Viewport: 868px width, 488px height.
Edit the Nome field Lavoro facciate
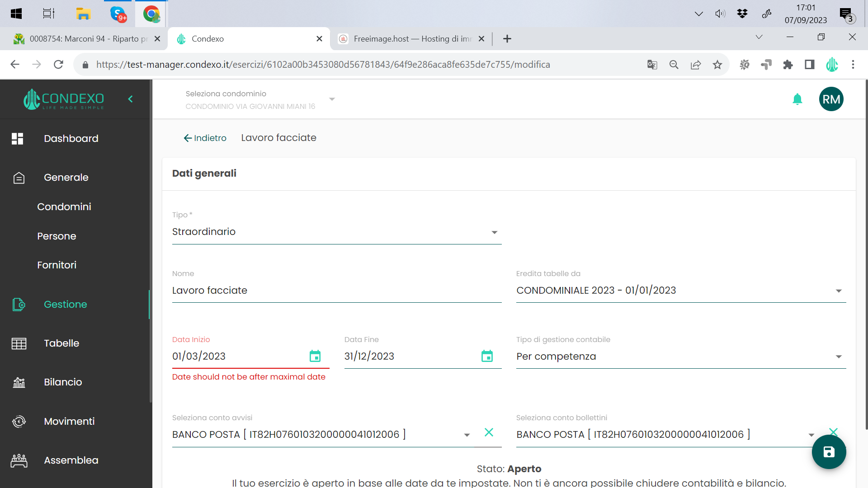(337, 291)
